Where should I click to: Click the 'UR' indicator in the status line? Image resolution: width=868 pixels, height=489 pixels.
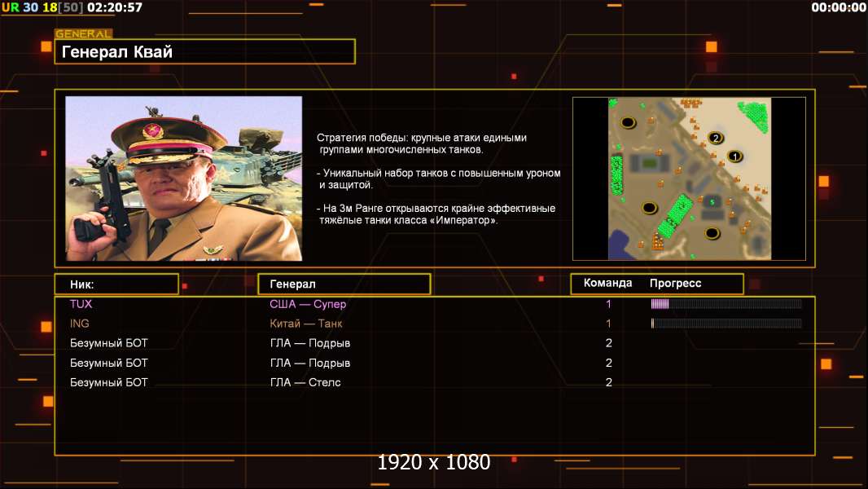pyautogui.click(x=11, y=7)
